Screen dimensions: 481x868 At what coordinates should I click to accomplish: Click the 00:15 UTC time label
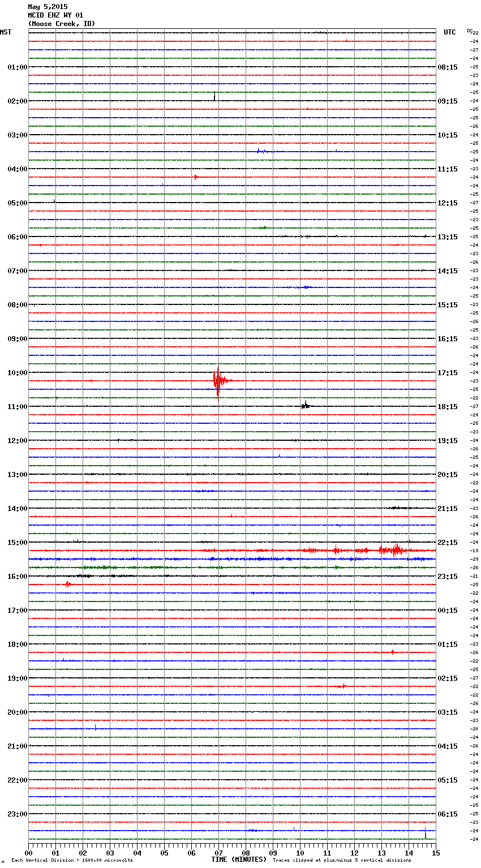[447, 611]
